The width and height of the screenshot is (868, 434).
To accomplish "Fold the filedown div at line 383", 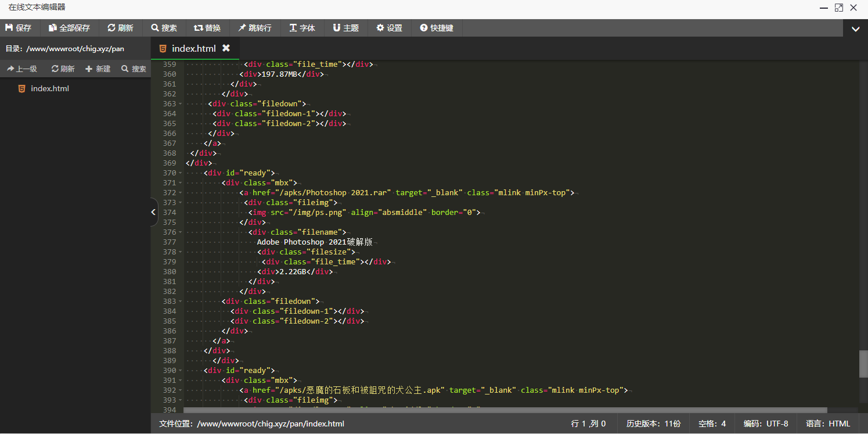I will coord(181,302).
